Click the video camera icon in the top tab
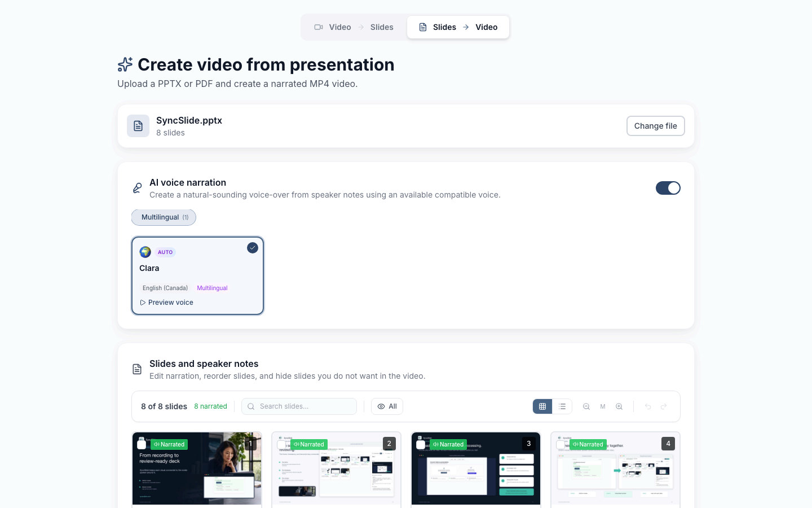This screenshot has height=508, width=812. pos(319,27)
